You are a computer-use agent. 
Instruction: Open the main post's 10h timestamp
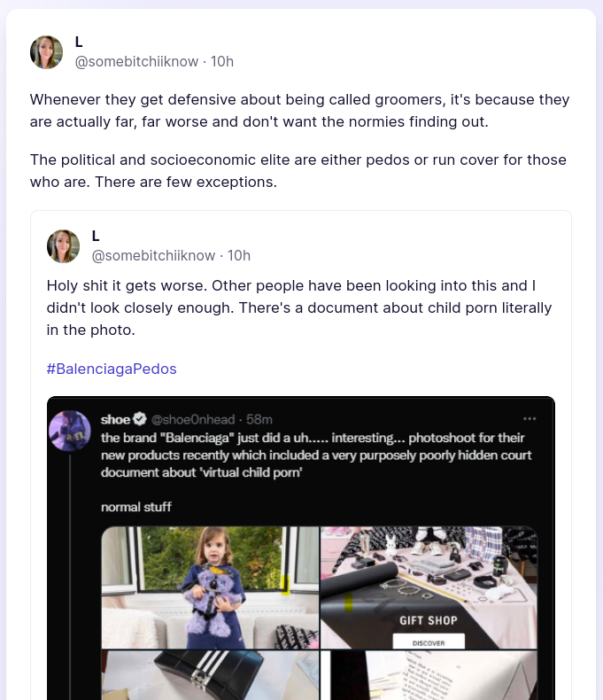click(x=222, y=61)
